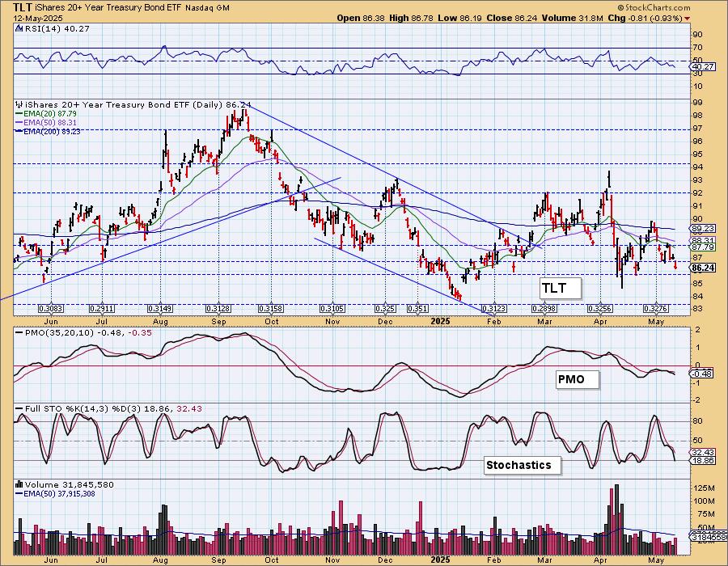Click the 0.351 dividend label

coord(417,309)
